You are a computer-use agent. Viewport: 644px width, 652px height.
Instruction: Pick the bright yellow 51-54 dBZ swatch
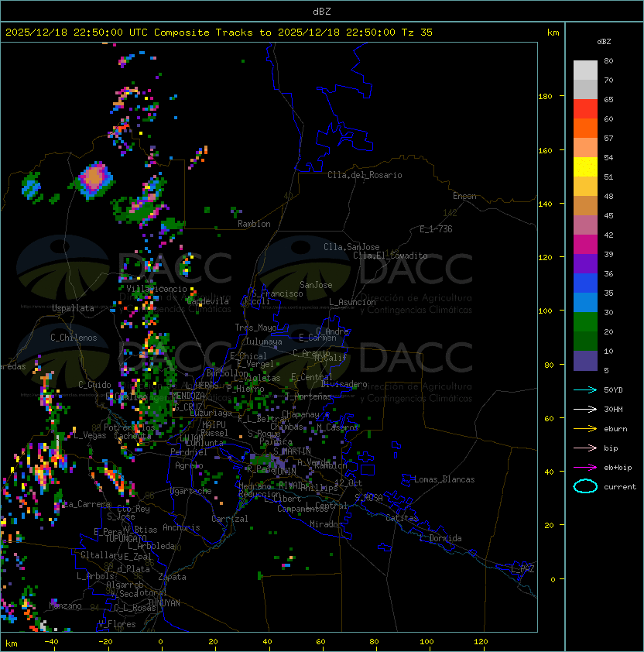tap(585, 166)
